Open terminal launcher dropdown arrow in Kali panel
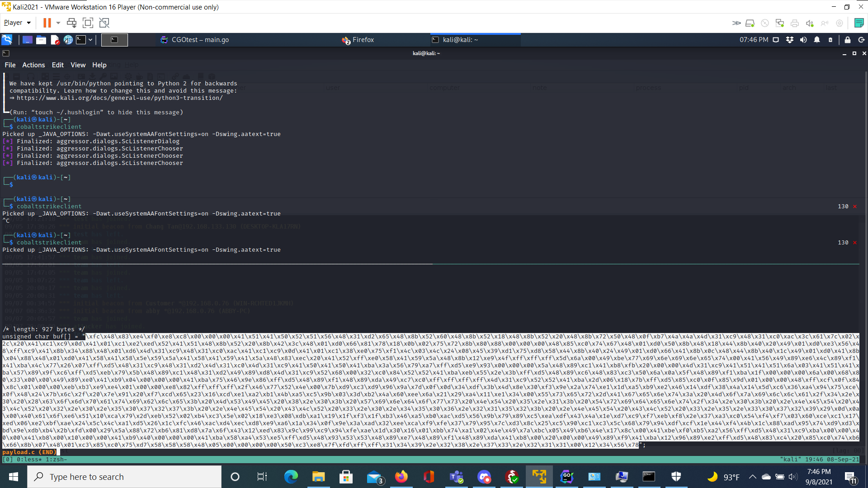The width and height of the screenshot is (868, 488). point(90,40)
